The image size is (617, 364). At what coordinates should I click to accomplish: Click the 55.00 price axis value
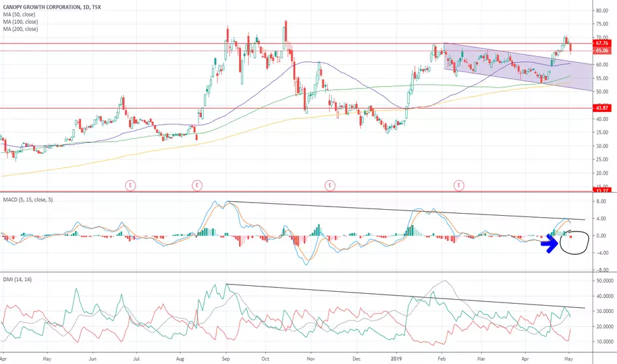point(602,78)
